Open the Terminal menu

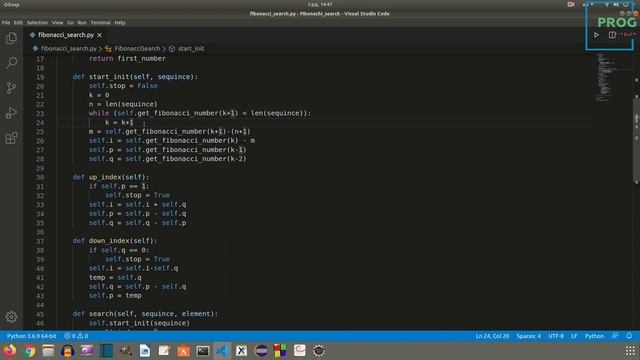(x=100, y=23)
